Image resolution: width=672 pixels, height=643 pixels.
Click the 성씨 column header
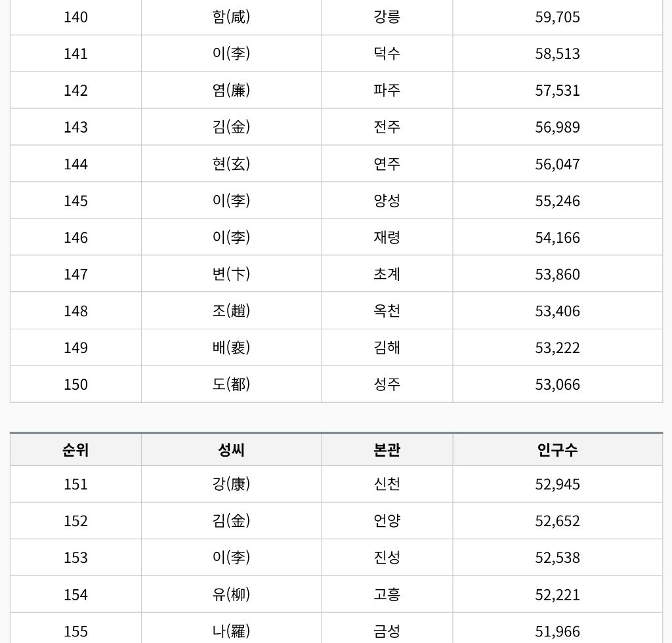[232, 449]
